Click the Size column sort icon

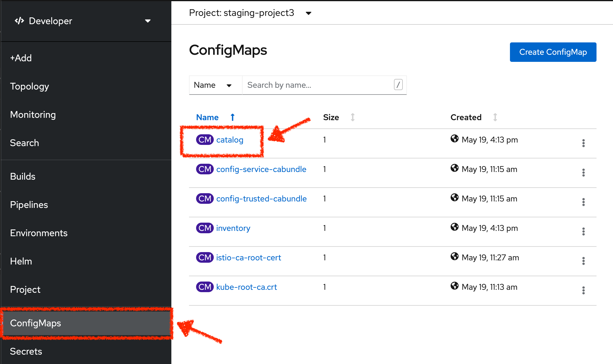(353, 117)
